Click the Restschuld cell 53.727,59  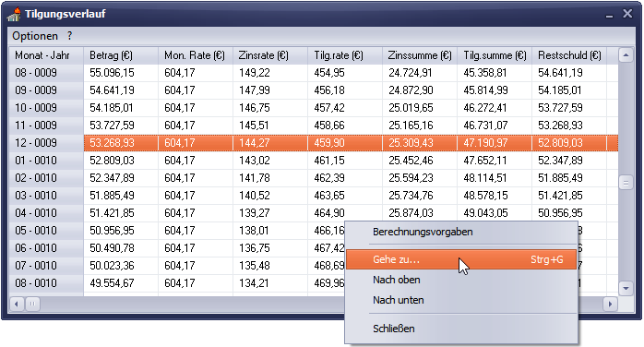pyautogui.click(x=569, y=108)
